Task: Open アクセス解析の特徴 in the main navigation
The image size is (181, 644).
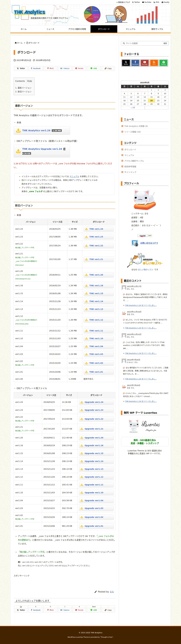Action: pyautogui.click(x=77, y=29)
